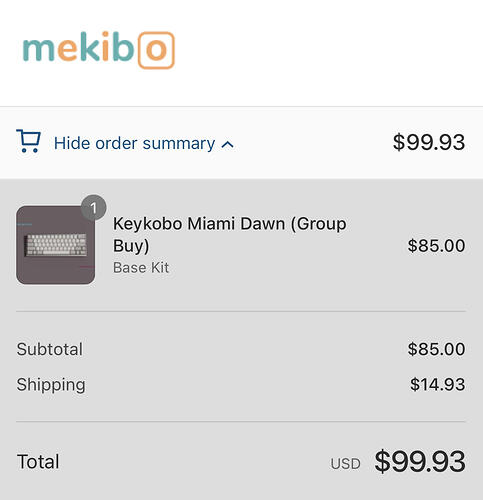Click the $99.93 header total
Screen dimensions: 483x500
point(429,142)
